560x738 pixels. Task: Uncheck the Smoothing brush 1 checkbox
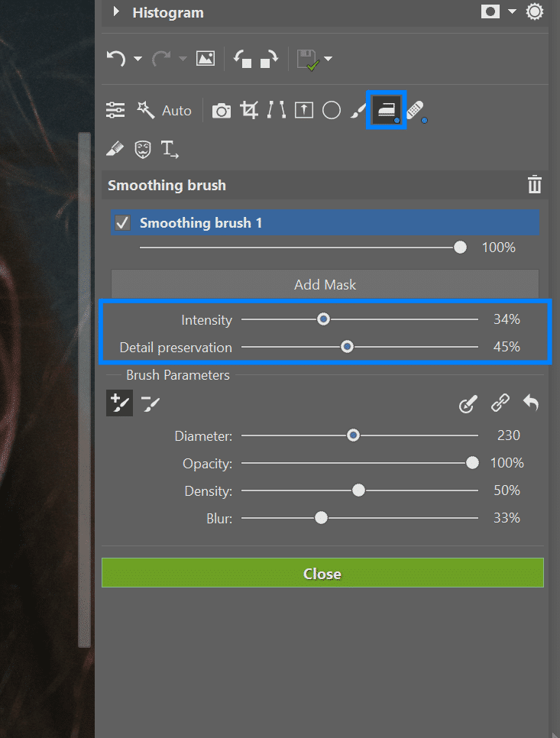pyautogui.click(x=122, y=223)
